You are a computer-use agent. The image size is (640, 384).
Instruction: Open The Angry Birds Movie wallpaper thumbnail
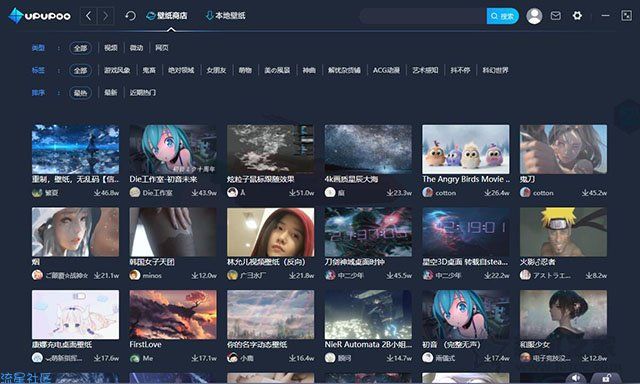click(466, 149)
